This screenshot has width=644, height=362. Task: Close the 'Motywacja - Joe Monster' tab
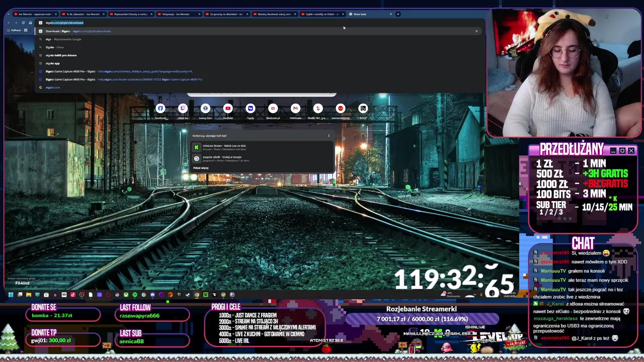pos(199,14)
